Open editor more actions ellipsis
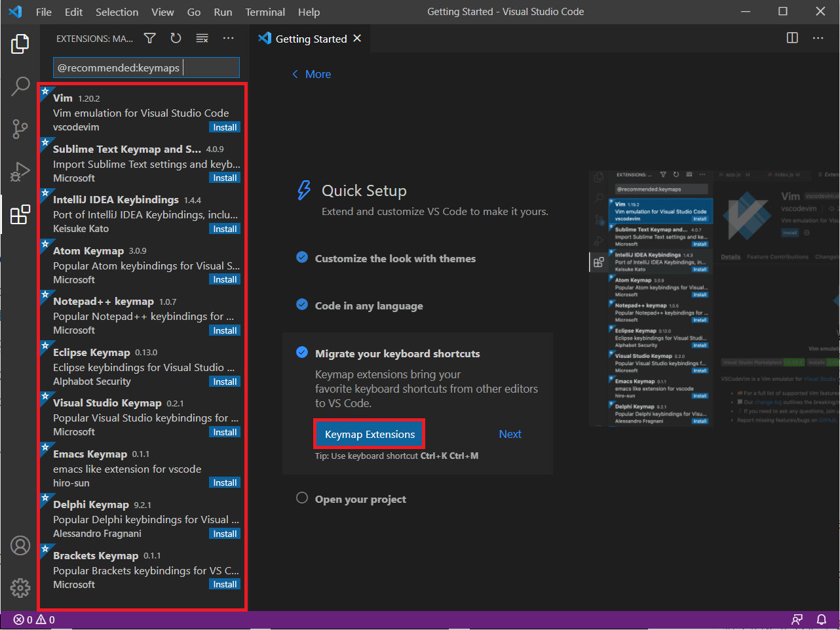 [818, 38]
